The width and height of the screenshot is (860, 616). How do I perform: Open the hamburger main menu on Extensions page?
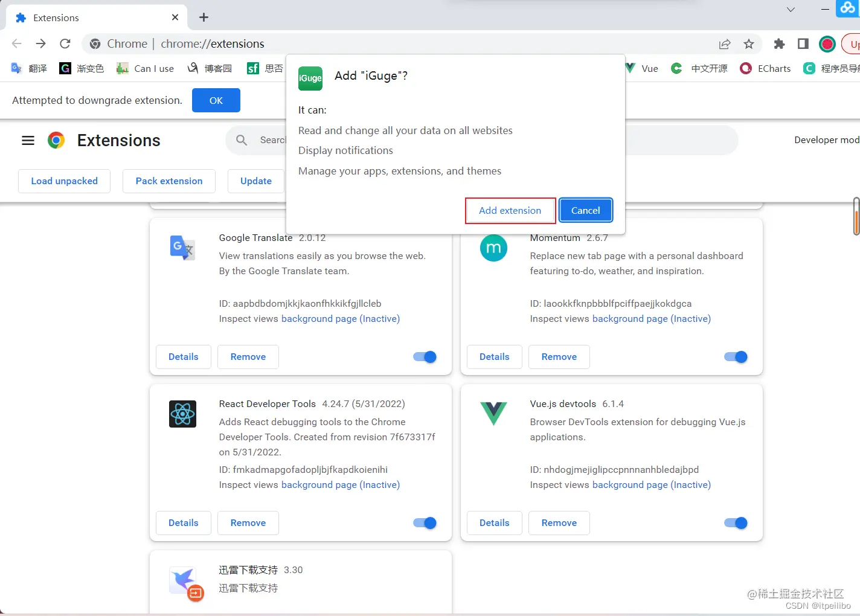click(x=28, y=141)
